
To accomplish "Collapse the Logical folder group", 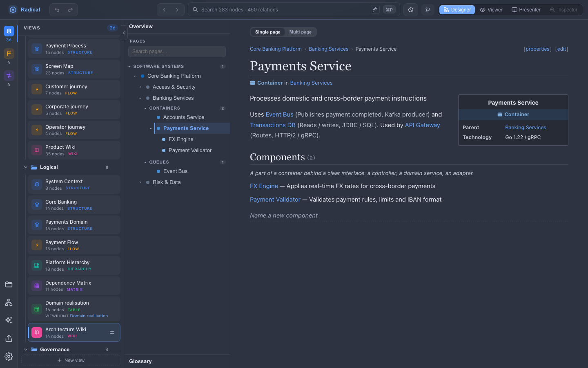I will point(26,167).
